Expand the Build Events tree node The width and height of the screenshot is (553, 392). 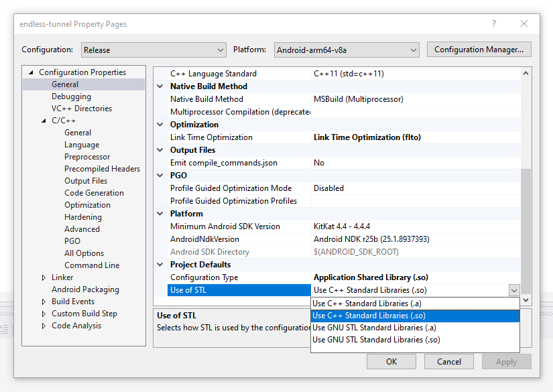(44, 302)
